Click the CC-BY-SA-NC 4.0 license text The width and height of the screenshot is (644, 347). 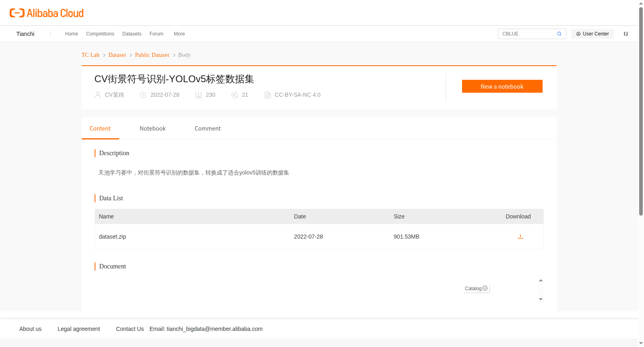click(297, 95)
